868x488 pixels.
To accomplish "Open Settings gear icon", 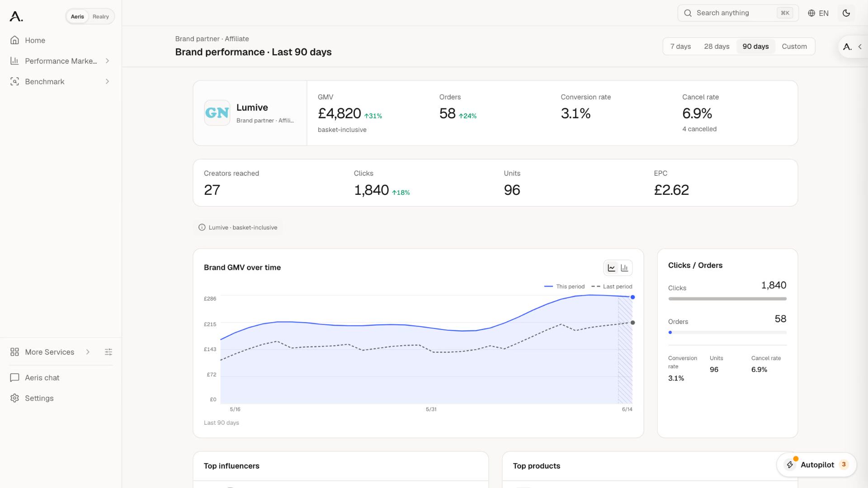I will tap(14, 399).
